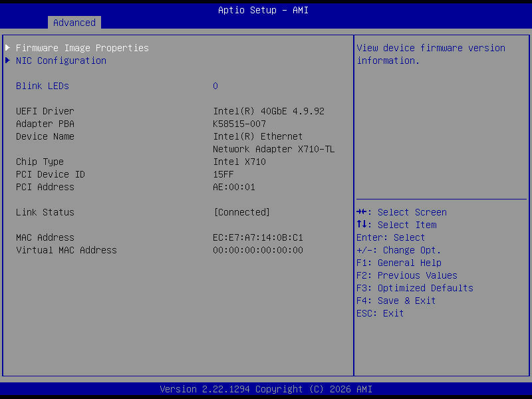The image size is (532, 399).
Task: Click the Network Adapter X710-TL text
Action: (274, 149)
